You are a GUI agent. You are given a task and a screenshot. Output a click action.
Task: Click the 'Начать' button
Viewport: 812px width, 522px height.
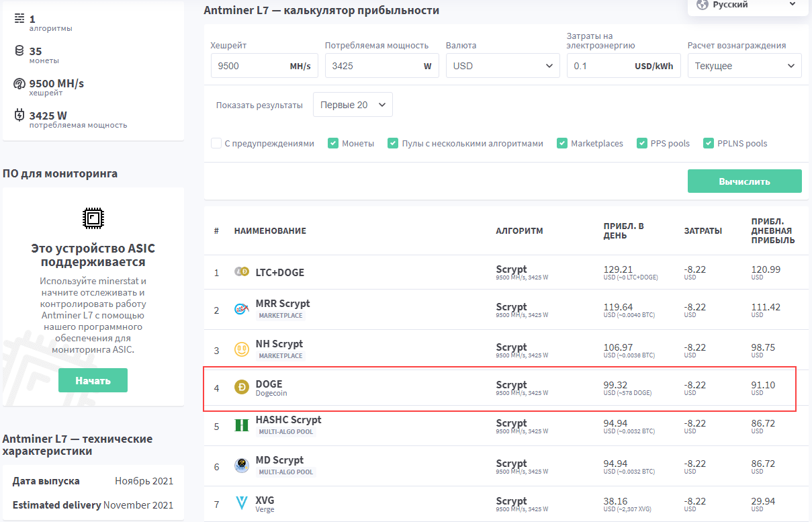pyautogui.click(x=93, y=380)
